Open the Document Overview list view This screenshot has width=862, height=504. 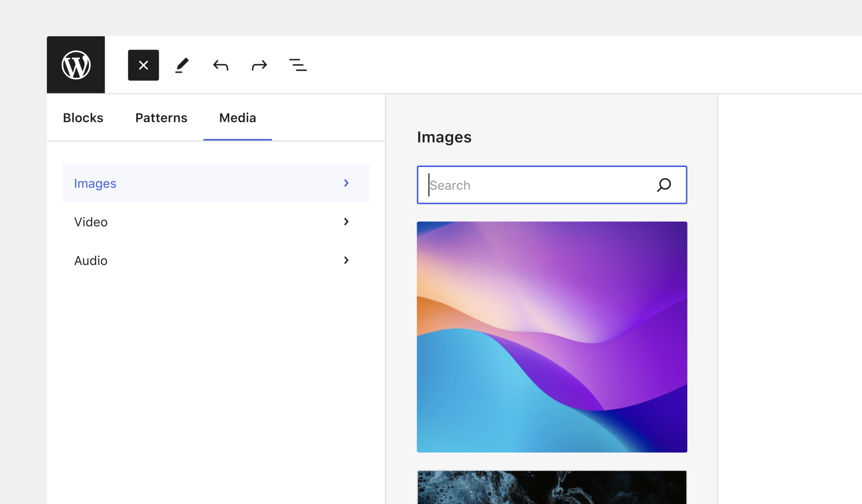point(298,65)
